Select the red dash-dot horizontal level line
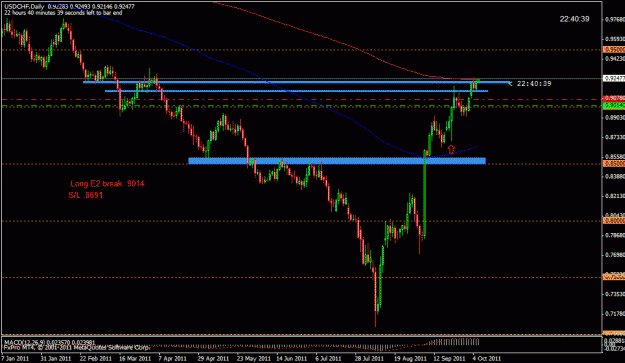The height and width of the screenshot is (363, 625). pos(301,99)
